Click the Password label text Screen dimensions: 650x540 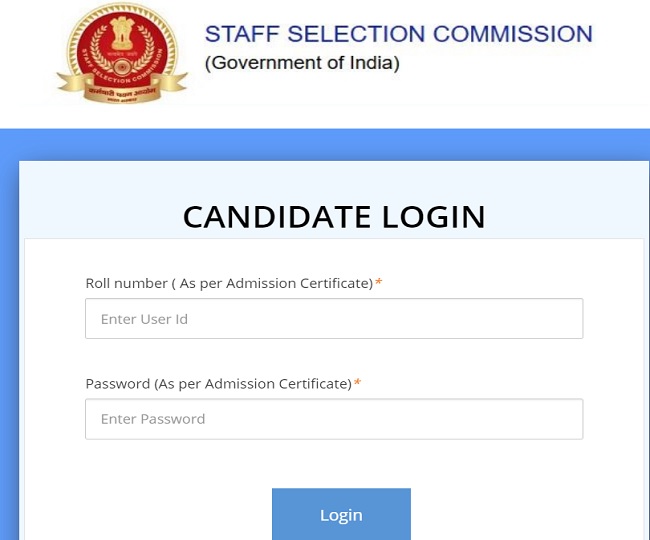pyautogui.click(x=117, y=384)
